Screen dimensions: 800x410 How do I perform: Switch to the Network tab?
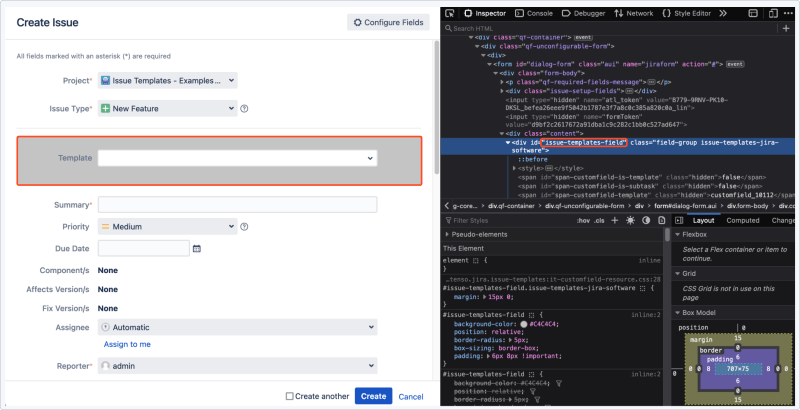[x=634, y=13]
